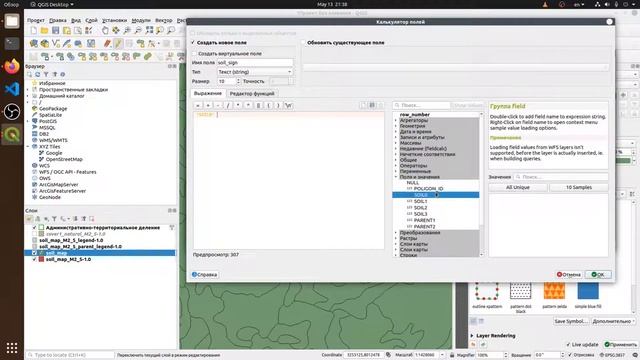Click the New Shapefile Layer 'V' icon
640x360 pixels.
(56, 43)
